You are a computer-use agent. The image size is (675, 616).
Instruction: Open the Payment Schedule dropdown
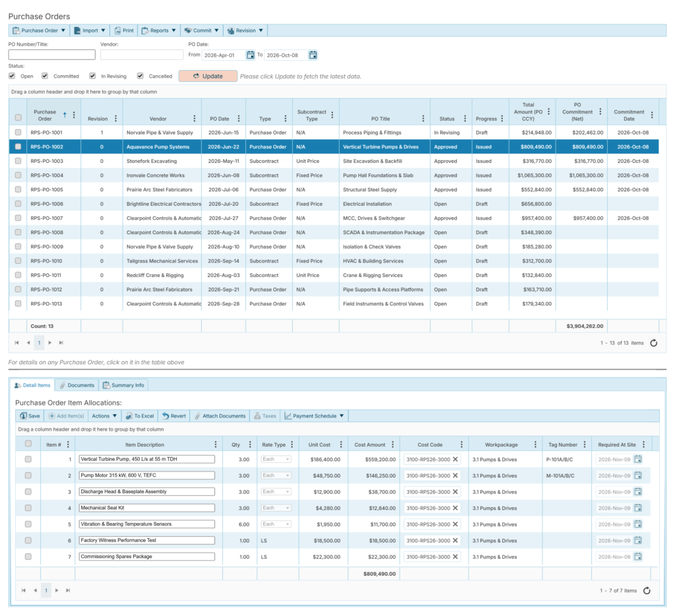point(314,416)
